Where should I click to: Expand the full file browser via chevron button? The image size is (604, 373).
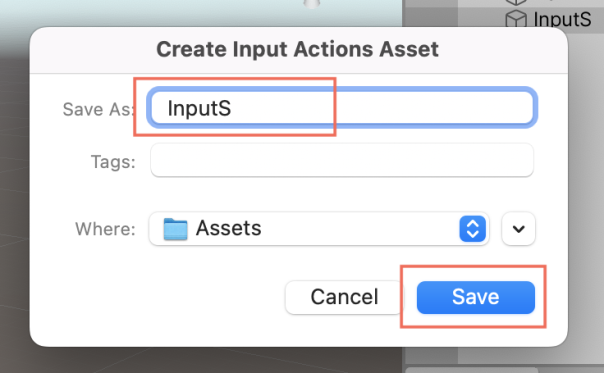[x=518, y=229]
